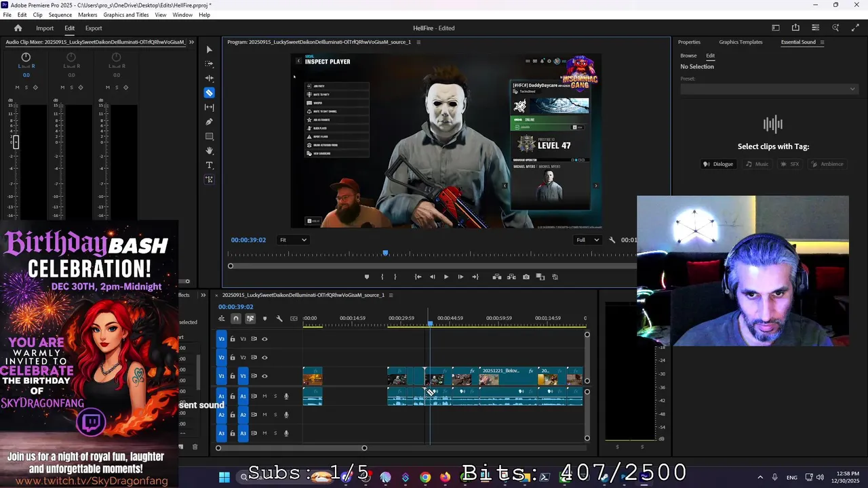Select the Rectangle tool
The height and width of the screenshot is (488, 868).
tap(209, 136)
